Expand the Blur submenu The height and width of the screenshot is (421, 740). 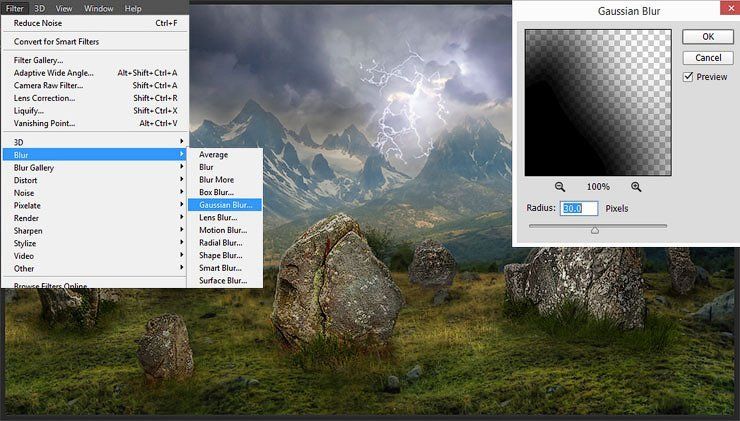click(95, 155)
